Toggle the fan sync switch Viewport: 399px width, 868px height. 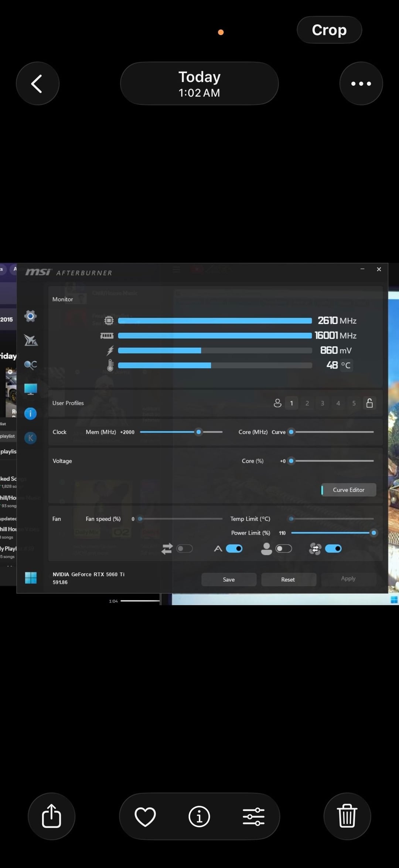click(x=184, y=549)
